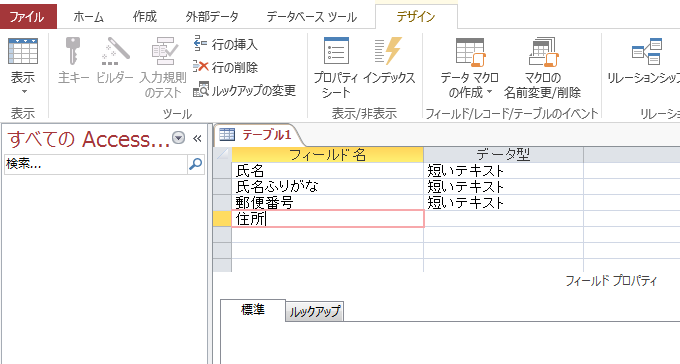This screenshot has width=680, height=364.
Task: Click the 検索 search box
Action: pos(95,164)
